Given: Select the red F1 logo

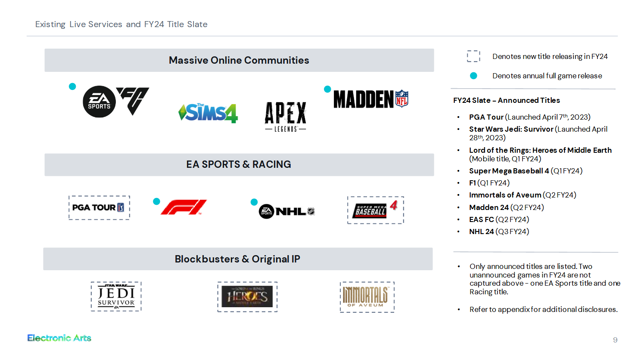Looking at the screenshot, I should click(184, 207).
